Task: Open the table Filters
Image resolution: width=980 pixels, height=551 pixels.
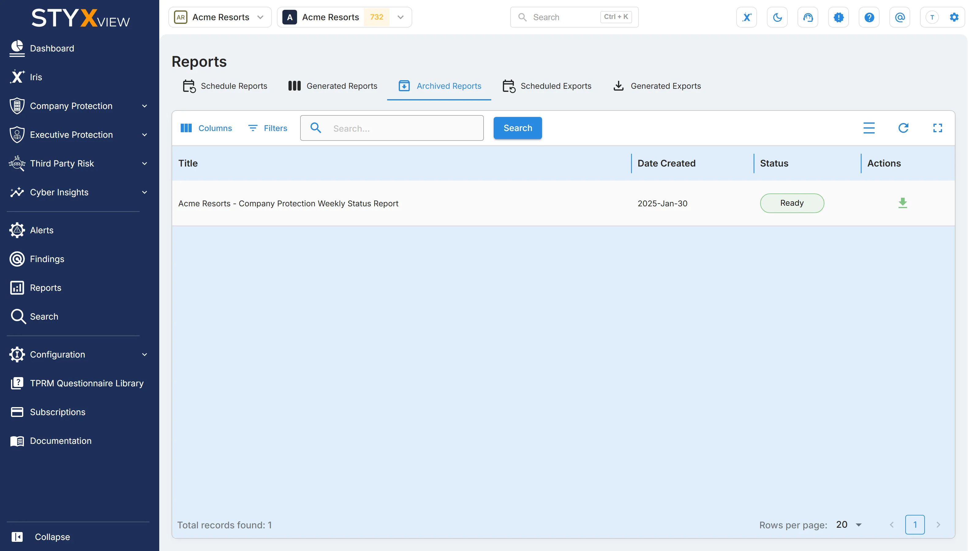Action: click(x=268, y=128)
